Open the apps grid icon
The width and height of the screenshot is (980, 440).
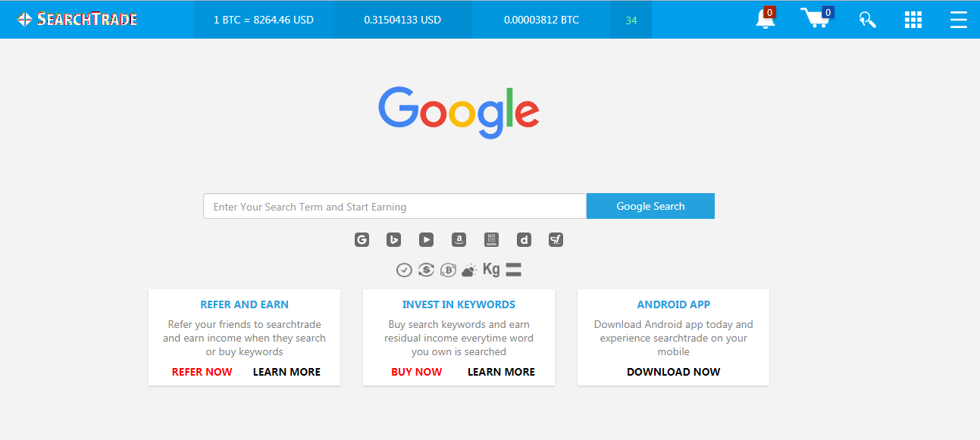point(913,20)
